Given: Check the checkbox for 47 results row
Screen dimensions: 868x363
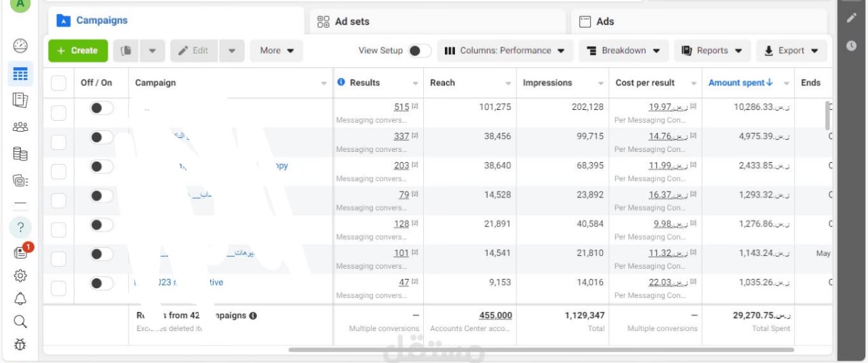Looking at the screenshot, I should point(59,288).
